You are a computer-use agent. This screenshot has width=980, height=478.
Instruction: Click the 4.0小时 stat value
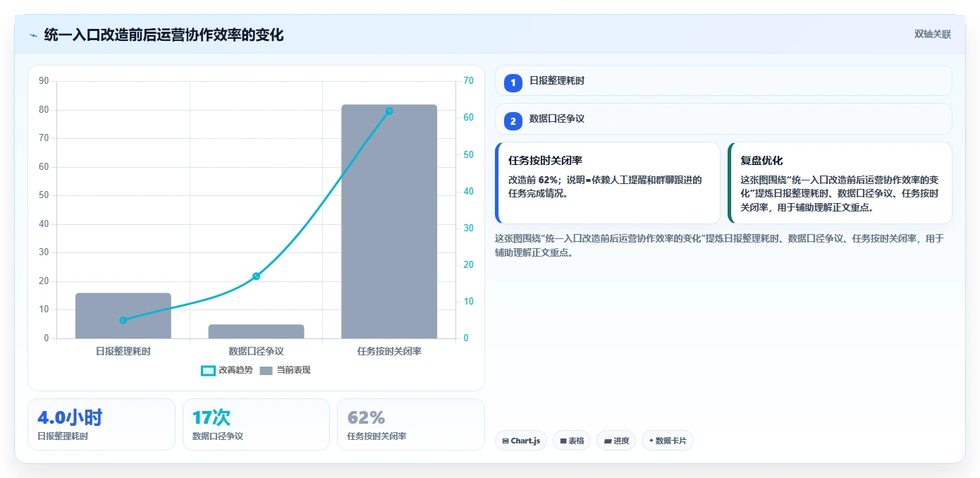pos(70,417)
